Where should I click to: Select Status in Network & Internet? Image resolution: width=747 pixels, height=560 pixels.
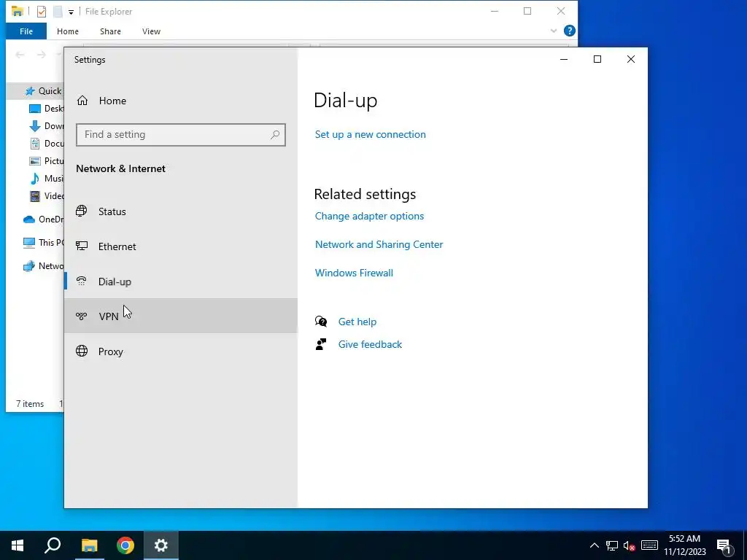click(x=181, y=211)
